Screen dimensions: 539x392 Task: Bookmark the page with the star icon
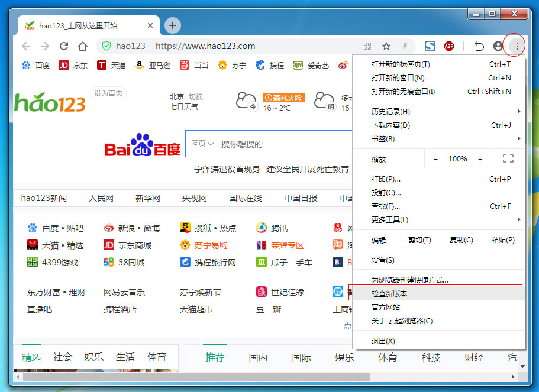click(386, 46)
